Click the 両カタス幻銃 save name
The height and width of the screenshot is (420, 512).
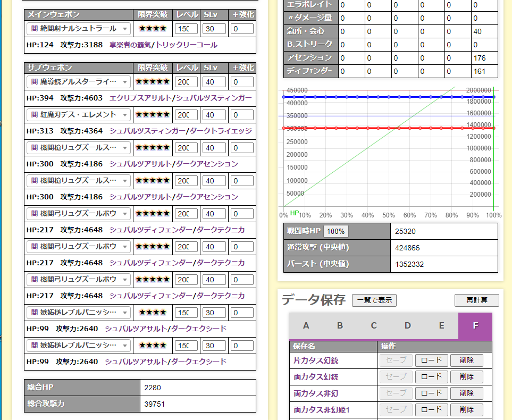click(316, 377)
